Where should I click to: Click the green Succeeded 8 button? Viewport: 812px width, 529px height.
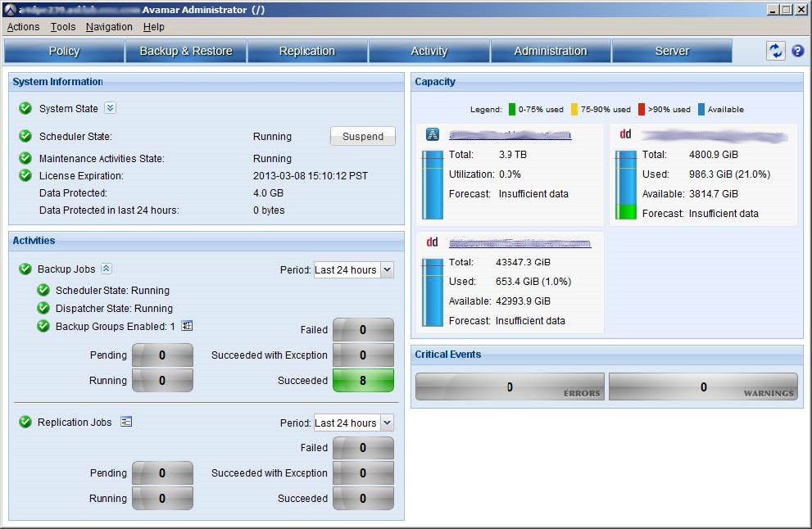[363, 381]
